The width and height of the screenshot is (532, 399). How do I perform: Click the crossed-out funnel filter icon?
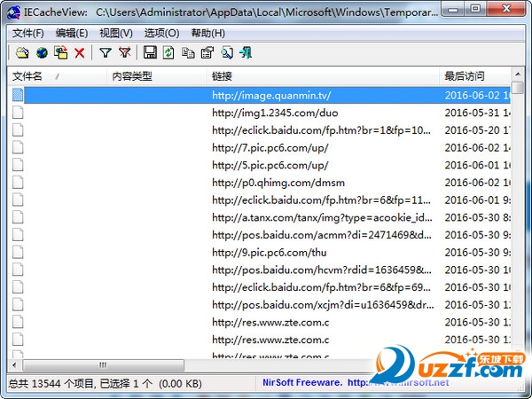coord(124,53)
